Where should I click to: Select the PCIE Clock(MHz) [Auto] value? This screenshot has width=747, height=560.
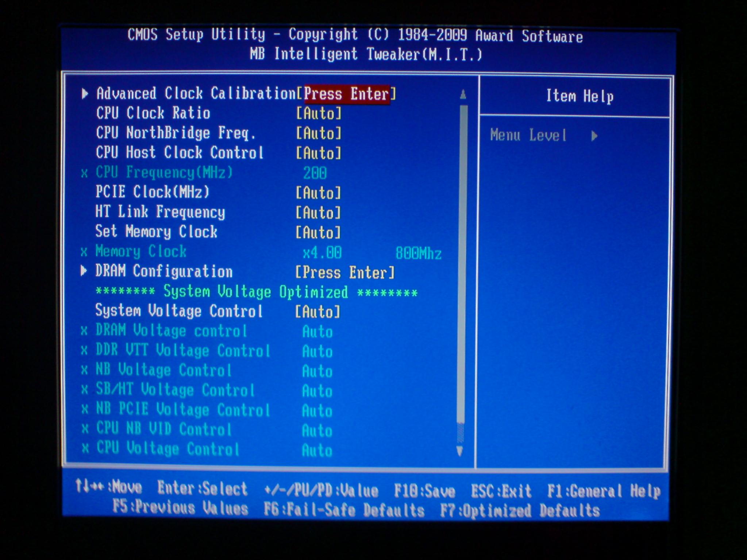point(318,193)
